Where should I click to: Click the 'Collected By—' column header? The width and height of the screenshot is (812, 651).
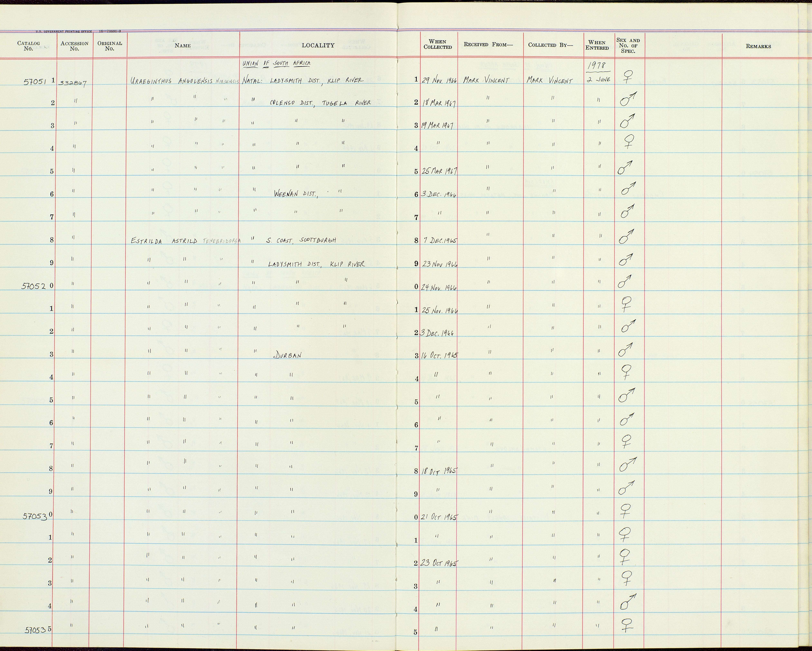pos(551,45)
